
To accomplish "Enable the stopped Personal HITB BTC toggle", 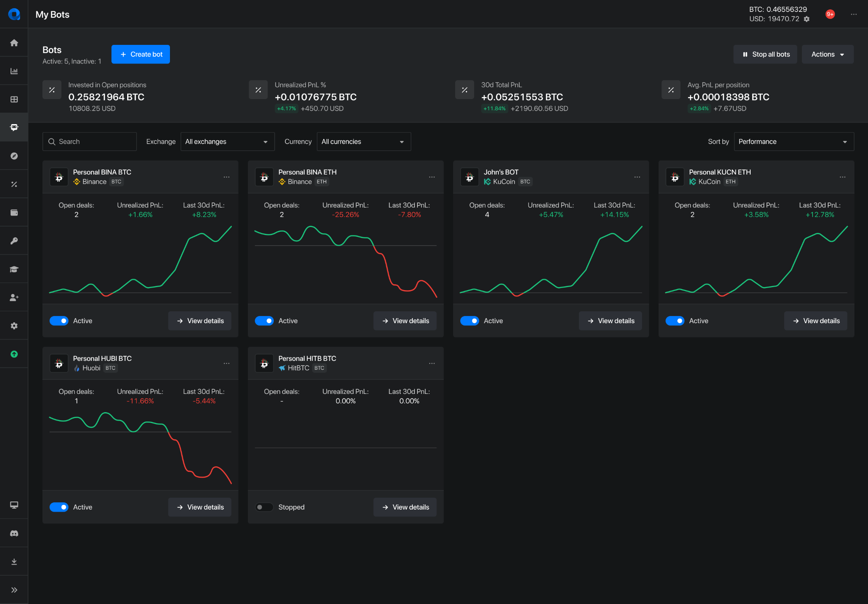I will (x=264, y=507).
